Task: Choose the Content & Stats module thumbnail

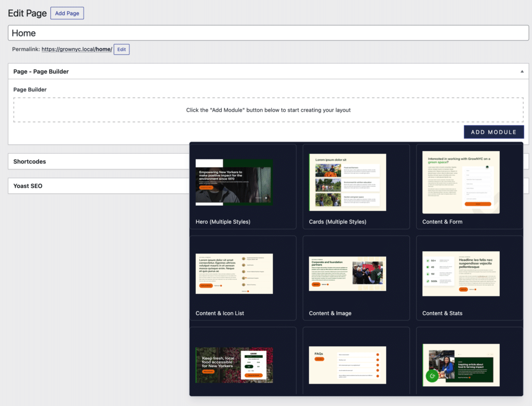Action: [461, 274]
